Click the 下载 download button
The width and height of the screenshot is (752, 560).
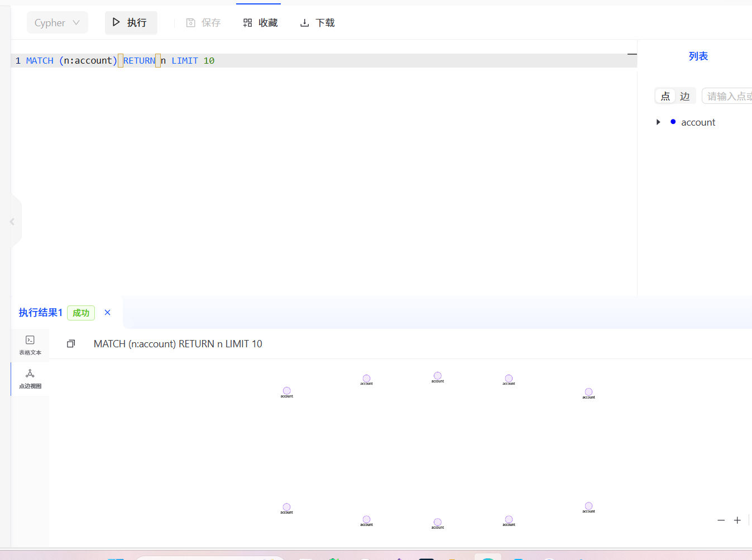(x=317, y=23)
